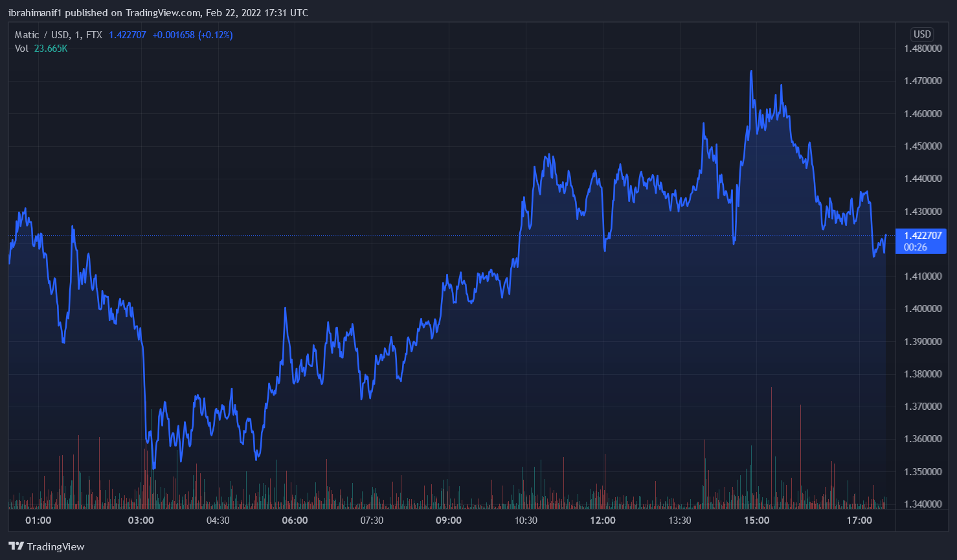The width and height of the screenshot is (957, 560).
Task: Click the 01:00 time axis label
Action: click(x=38, y=521)
